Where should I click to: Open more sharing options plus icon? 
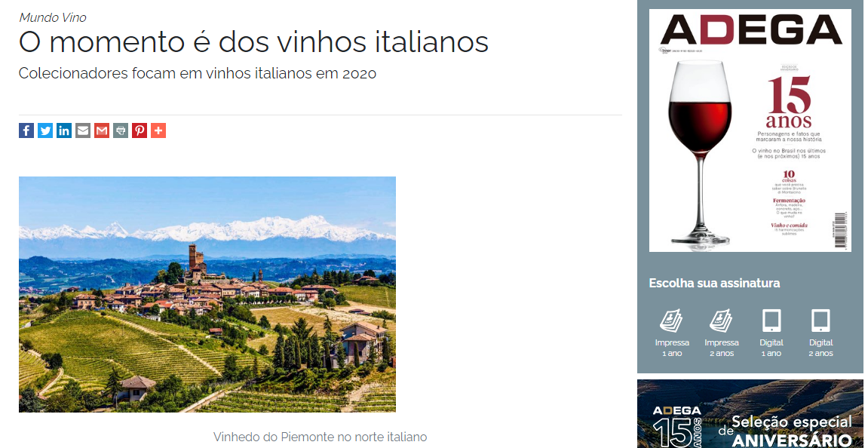pyautogui.click(x=158, y=130)
